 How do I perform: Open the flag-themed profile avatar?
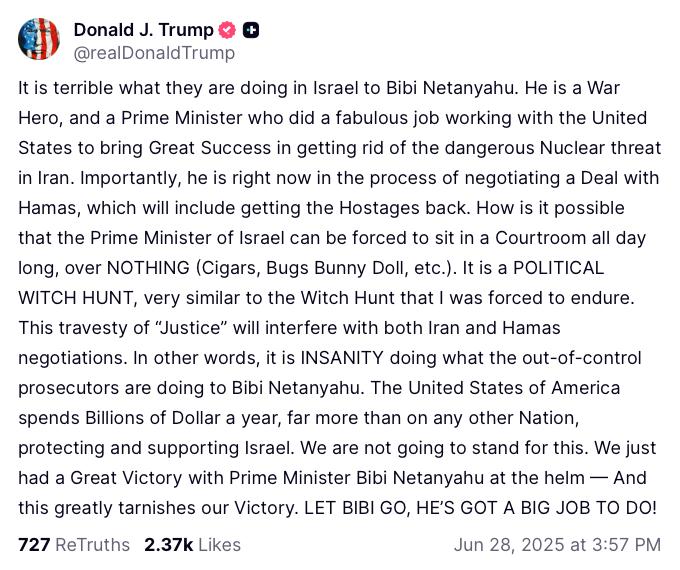[39, 40]
